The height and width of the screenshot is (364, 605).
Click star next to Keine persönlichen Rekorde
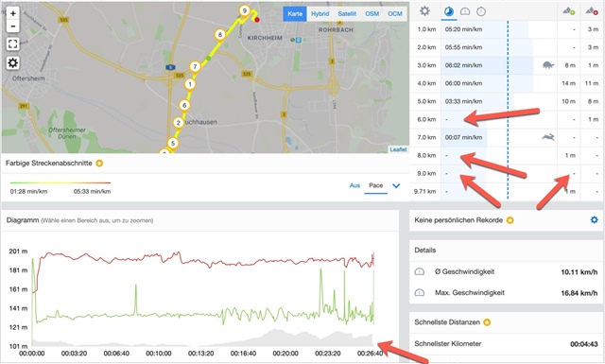coord(510,220)
